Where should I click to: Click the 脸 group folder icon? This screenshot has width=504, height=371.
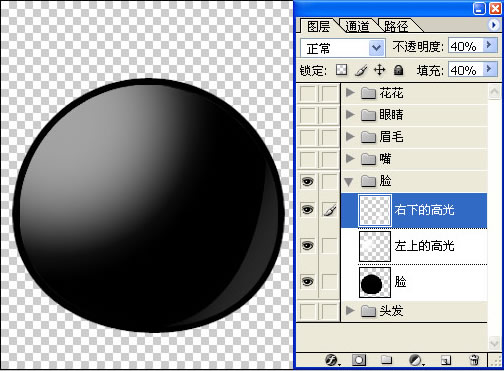click(368, 181)
